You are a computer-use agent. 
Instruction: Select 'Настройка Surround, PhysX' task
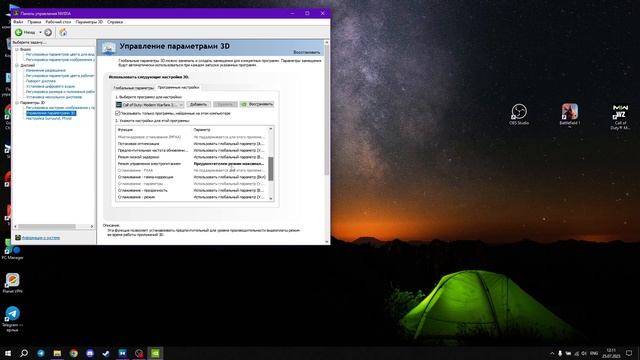click(x=49, y=118)
